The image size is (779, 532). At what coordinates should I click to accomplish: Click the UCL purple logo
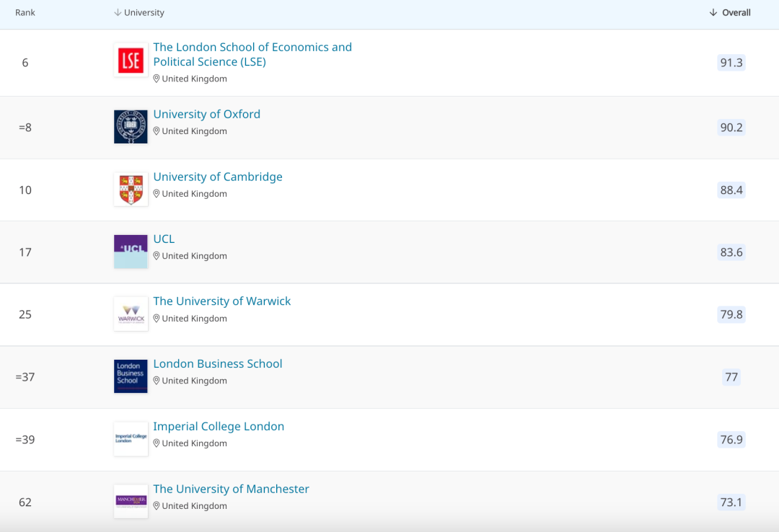coord(131,252)
